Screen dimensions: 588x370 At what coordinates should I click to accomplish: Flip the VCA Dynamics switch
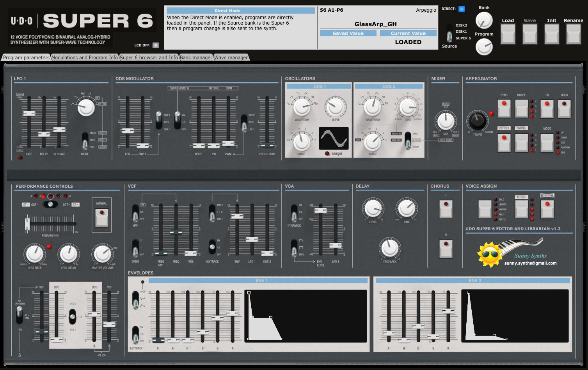click(294, 213)
